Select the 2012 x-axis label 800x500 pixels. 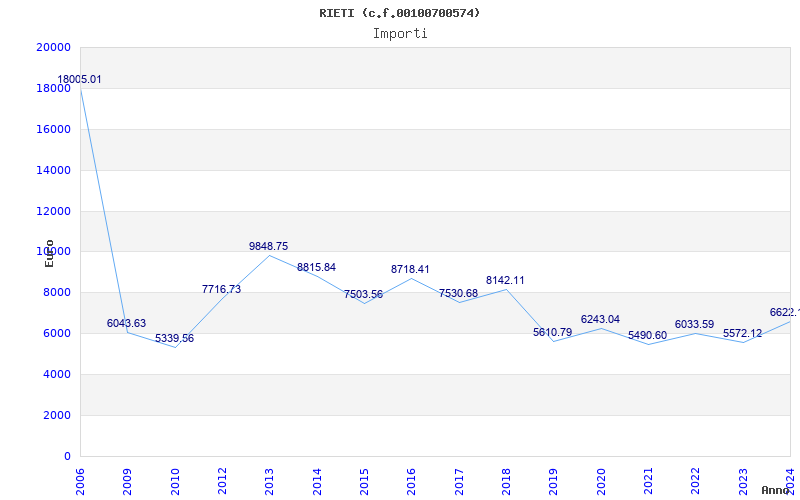pos(222,482)
